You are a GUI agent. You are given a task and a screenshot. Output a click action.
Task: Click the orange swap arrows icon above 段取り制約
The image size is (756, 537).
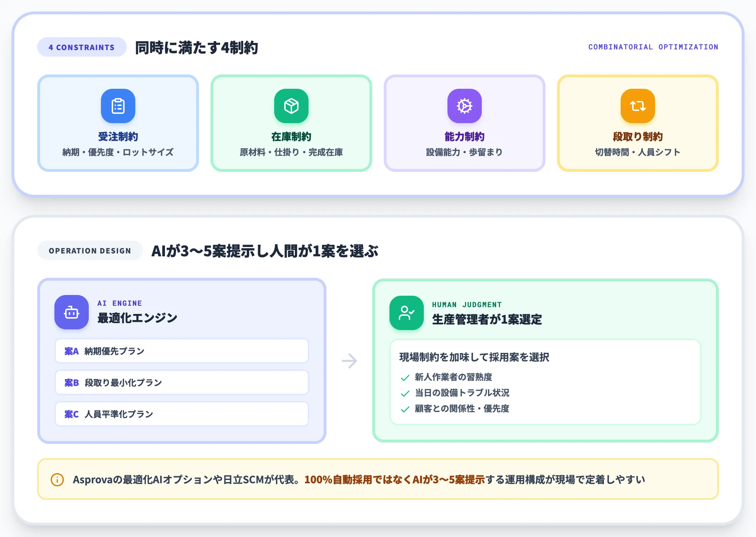pyautogui.click(x=638, y=106)
